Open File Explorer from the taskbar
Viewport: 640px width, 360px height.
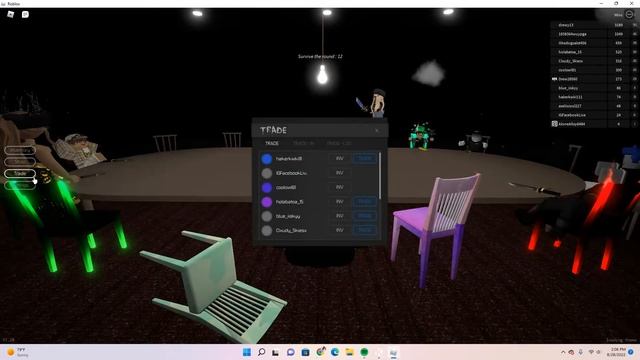pos(349,352)
